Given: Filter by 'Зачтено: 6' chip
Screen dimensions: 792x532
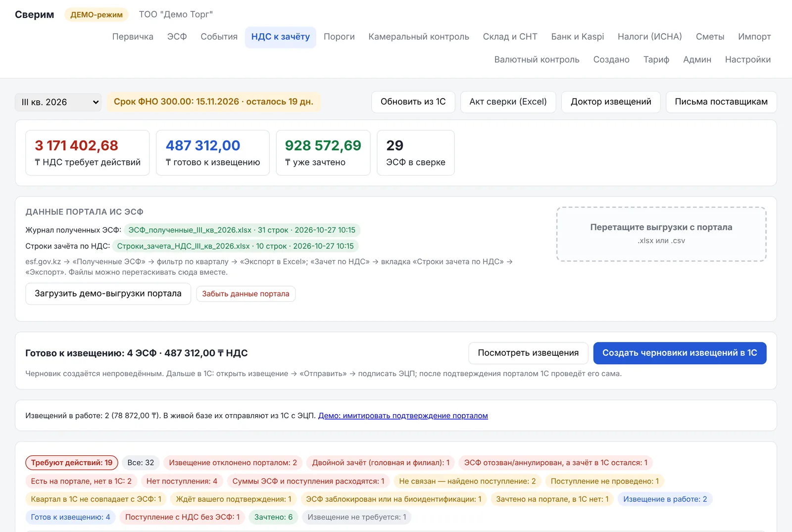Looking at the screenshot, I should coord(273,517).
